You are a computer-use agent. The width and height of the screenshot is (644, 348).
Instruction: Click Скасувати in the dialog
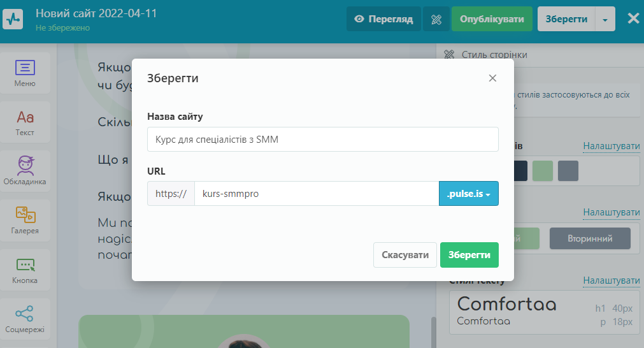405,255
